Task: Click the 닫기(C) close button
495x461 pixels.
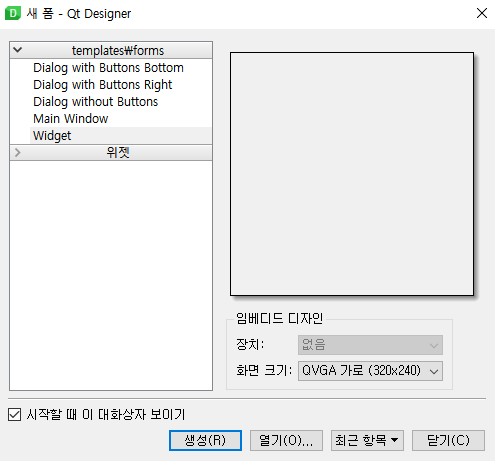Action: 448,440
